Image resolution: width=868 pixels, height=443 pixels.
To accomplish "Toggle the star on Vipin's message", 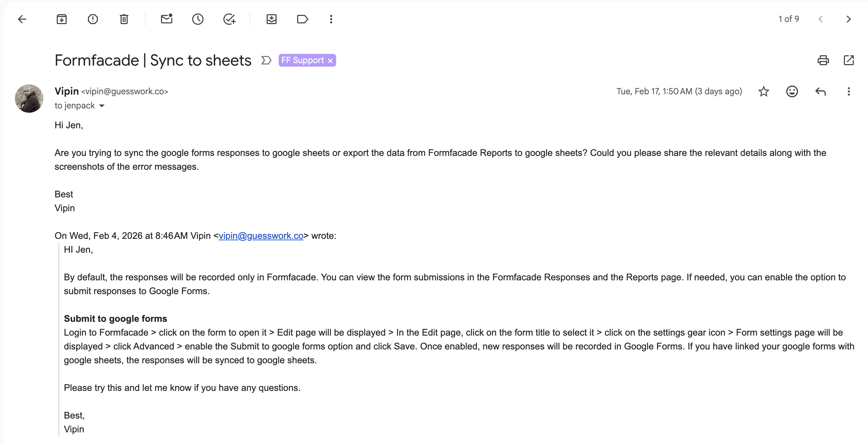I will pyautogui.click(x=763, y=91).
